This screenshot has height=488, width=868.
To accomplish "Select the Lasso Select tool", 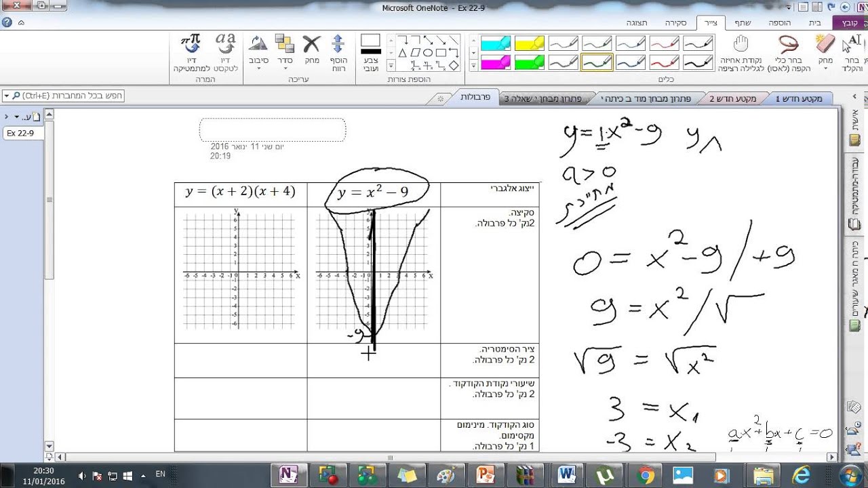I will 789,53.
